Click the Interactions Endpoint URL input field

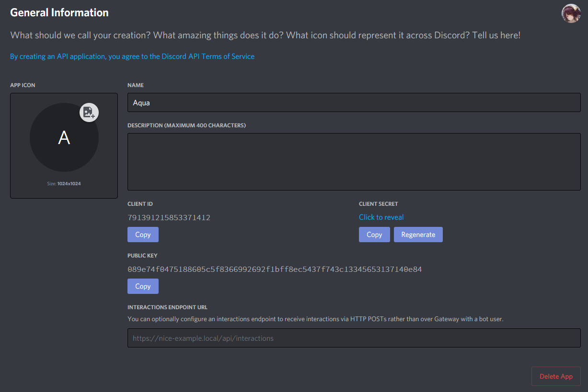pyautogui.click(x=354, y=338)
